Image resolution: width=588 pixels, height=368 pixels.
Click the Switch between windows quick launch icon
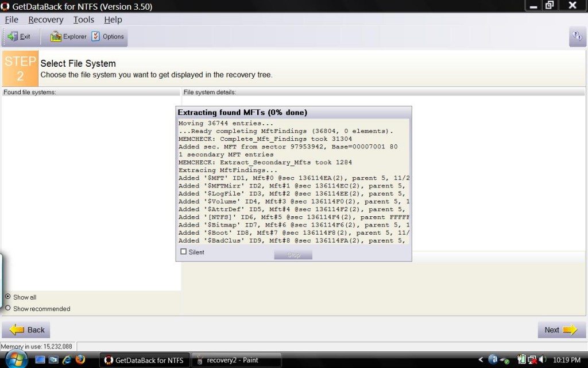(x=53, y=360)
